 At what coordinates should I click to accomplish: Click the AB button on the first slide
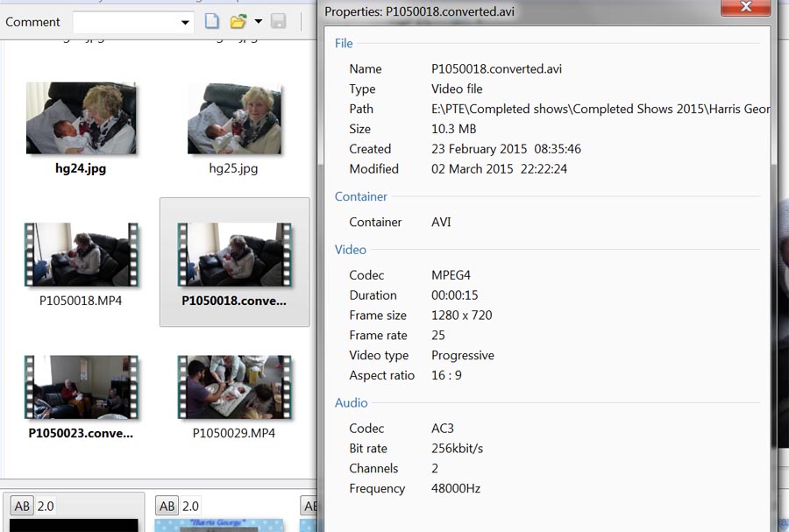click(22, 507)
